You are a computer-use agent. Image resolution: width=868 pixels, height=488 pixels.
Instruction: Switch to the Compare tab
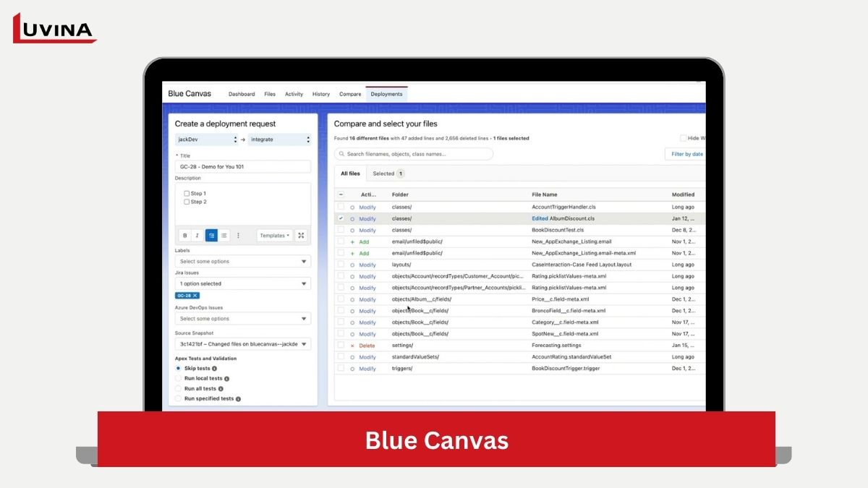point(350,94)
